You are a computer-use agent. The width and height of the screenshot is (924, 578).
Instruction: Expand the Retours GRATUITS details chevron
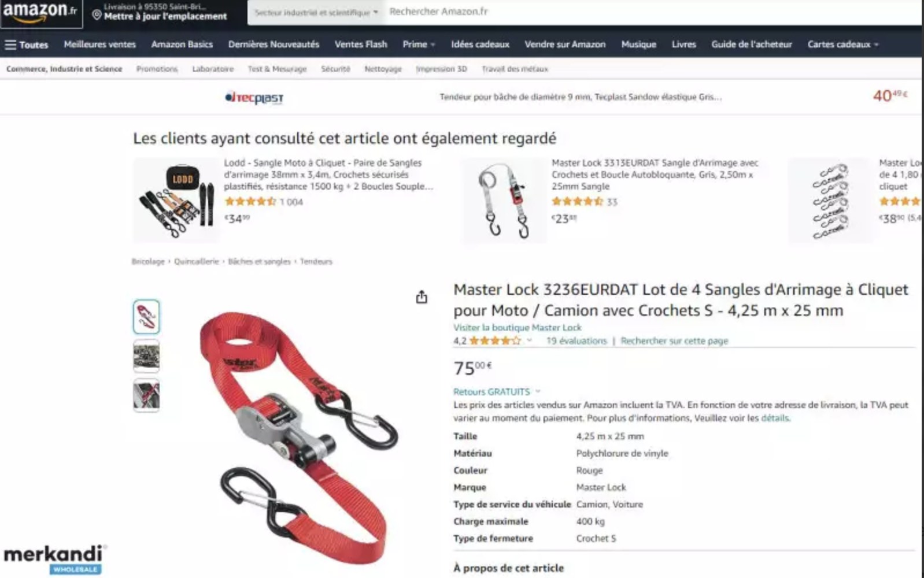pyautogui.click(x=538, y=391)
